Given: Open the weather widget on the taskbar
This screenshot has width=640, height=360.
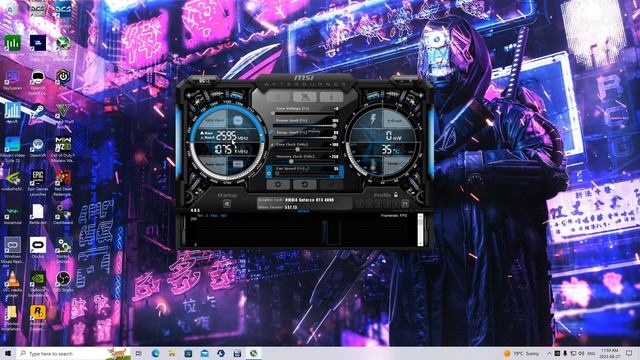Looking at the screenshot, I should click(522, 353).
